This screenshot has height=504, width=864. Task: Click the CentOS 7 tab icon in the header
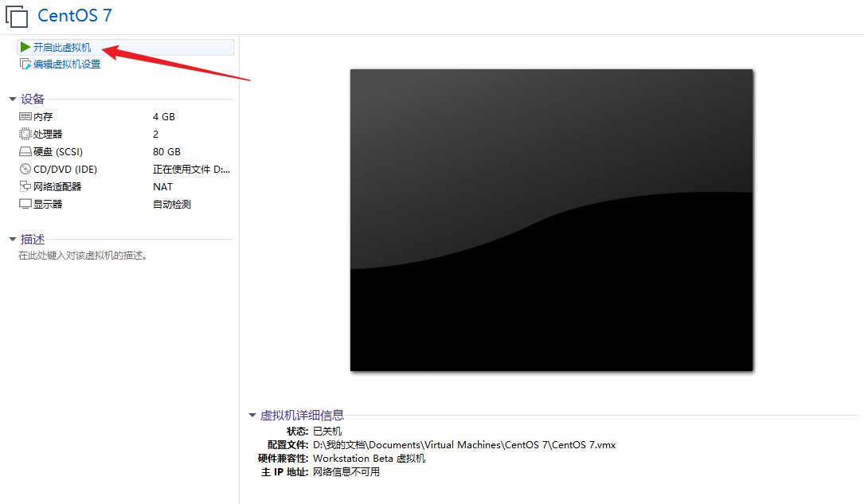click(17, 16)
